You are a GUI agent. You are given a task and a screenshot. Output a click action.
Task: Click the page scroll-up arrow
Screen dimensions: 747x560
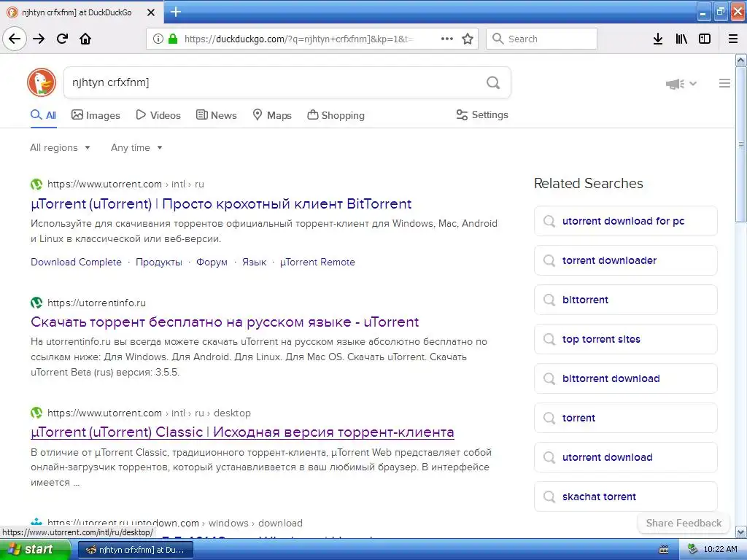click(x=741, y=60)
